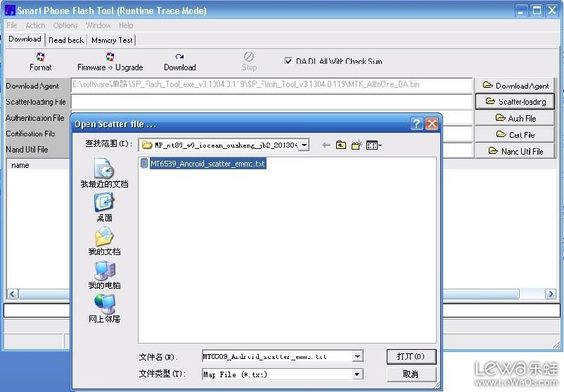Click the up-one-level folder icon
Image resolution: width=564 pixels, height=392 pixels.
coord(341,145)
